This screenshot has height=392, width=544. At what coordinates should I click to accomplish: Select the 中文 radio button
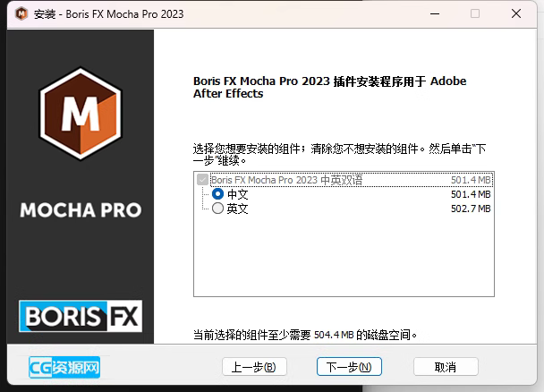(x=218, y=194)
